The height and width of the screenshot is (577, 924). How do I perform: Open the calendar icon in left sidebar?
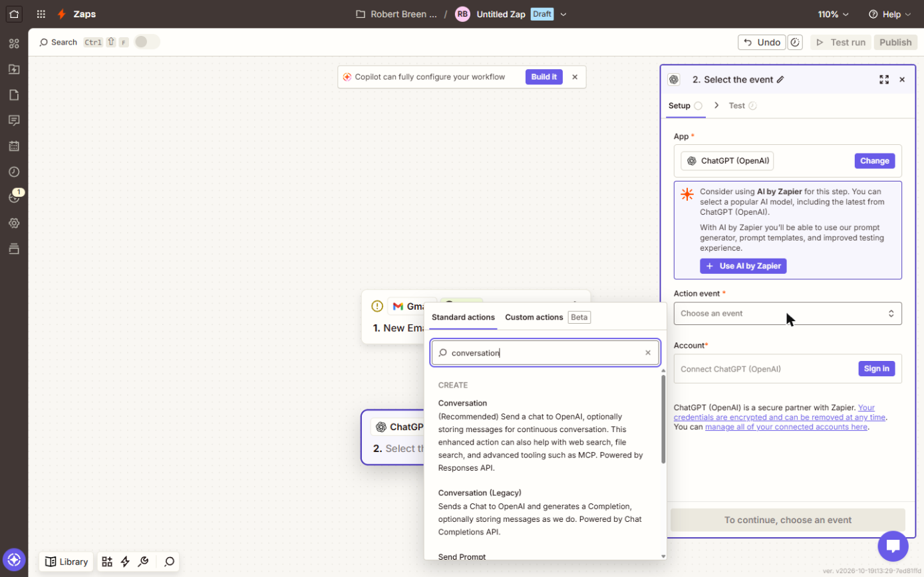[x=14, y=146]
